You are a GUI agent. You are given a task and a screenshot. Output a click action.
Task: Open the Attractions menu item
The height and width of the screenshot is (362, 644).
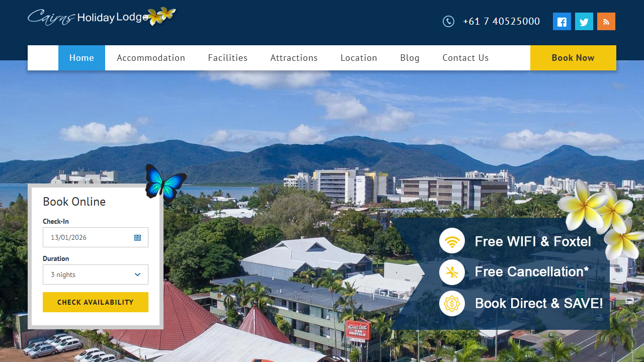(x=294, y=58)
